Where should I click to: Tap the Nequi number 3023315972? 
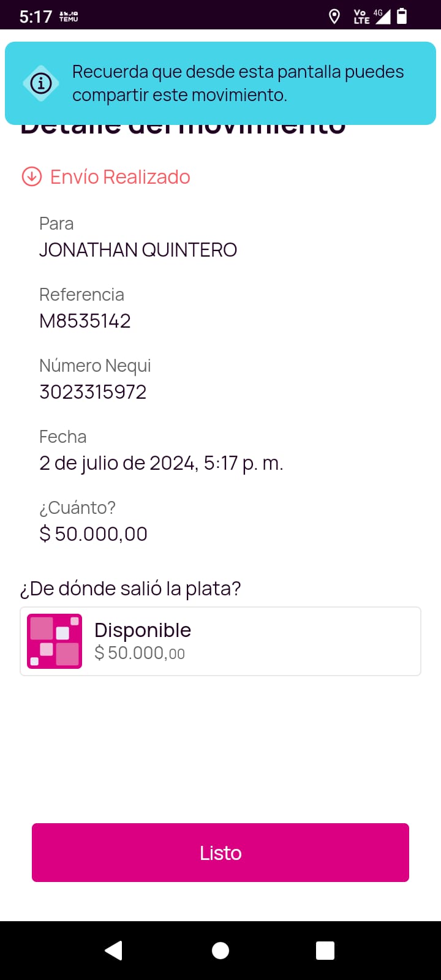(93, 392)
